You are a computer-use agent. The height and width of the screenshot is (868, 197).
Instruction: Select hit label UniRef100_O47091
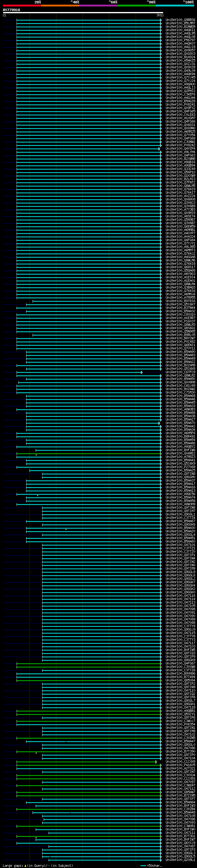coord(180,612)
